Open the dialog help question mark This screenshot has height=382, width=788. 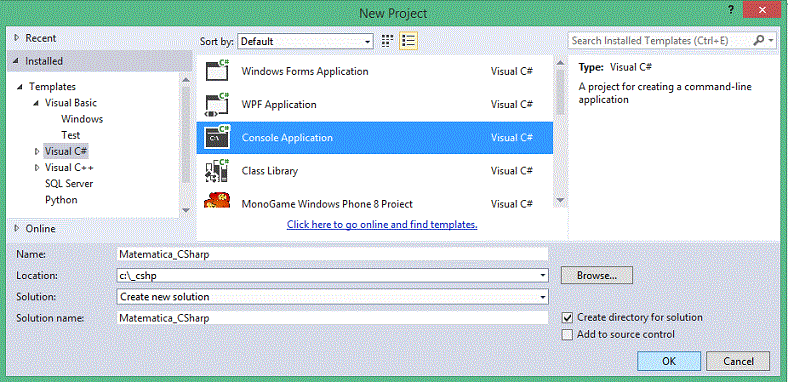(x=731, y=10)
